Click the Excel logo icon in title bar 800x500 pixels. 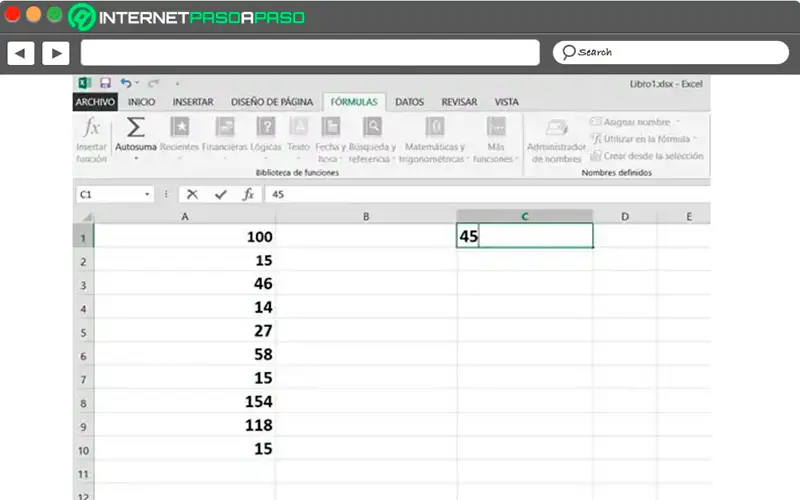point(85,83)
